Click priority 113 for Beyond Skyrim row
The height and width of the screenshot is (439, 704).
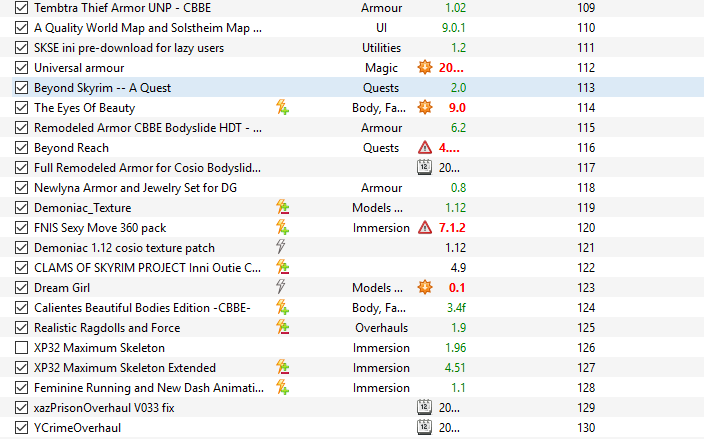coord(586,88)
